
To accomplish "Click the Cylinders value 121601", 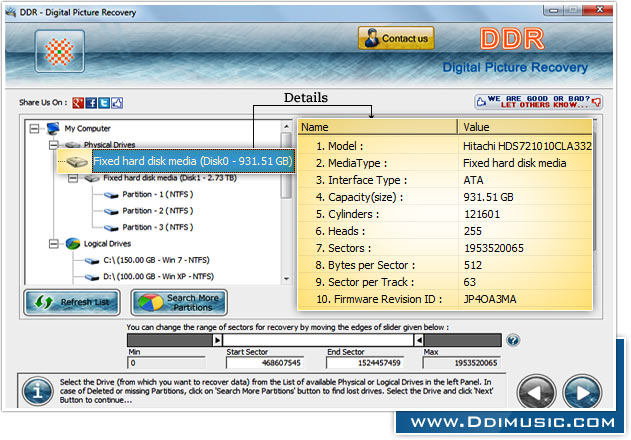I will pyautogui.click(x=482, y=214).
